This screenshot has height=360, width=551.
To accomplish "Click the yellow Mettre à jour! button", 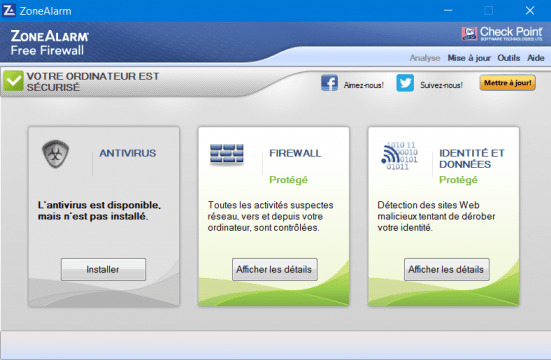I will coord(507,83).
